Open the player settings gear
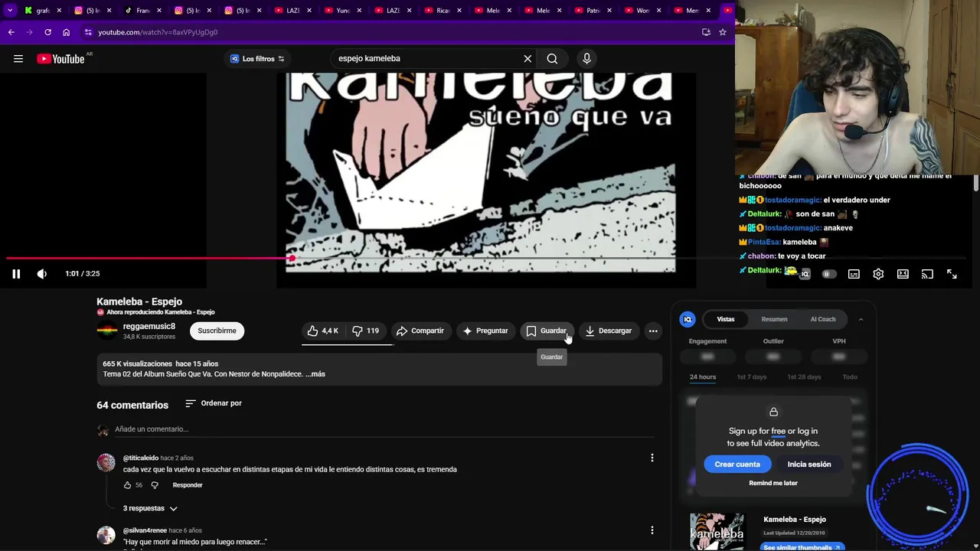 click(x=878, y=274)
